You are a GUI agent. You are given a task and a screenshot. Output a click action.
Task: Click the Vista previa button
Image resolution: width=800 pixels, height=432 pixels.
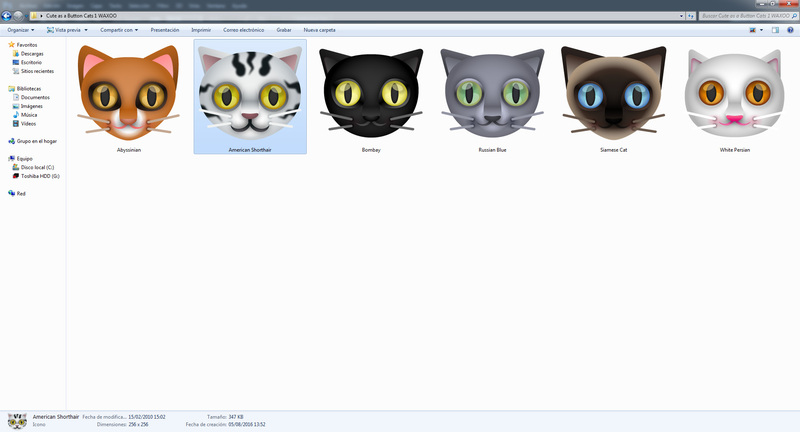(x=64, y=30)
